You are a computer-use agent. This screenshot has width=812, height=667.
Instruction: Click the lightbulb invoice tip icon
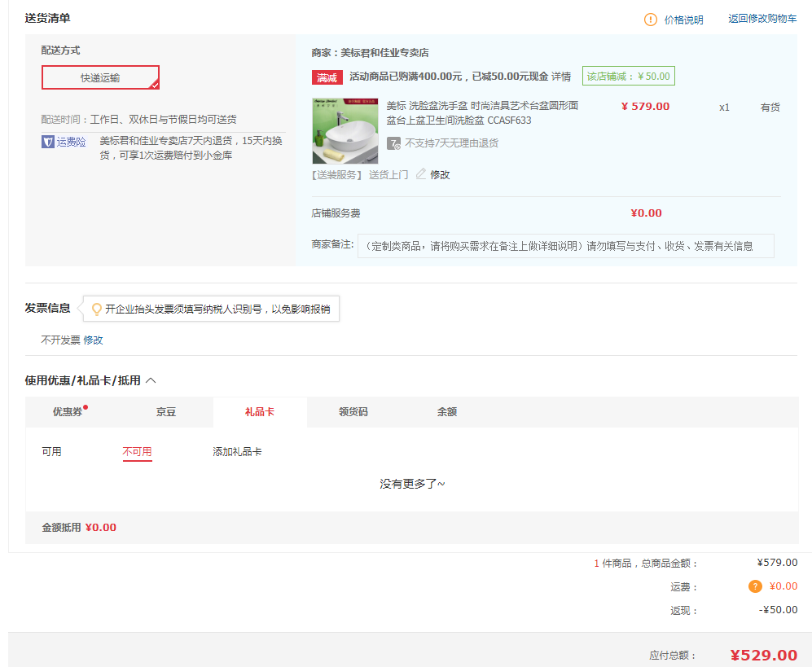point(96,309)
